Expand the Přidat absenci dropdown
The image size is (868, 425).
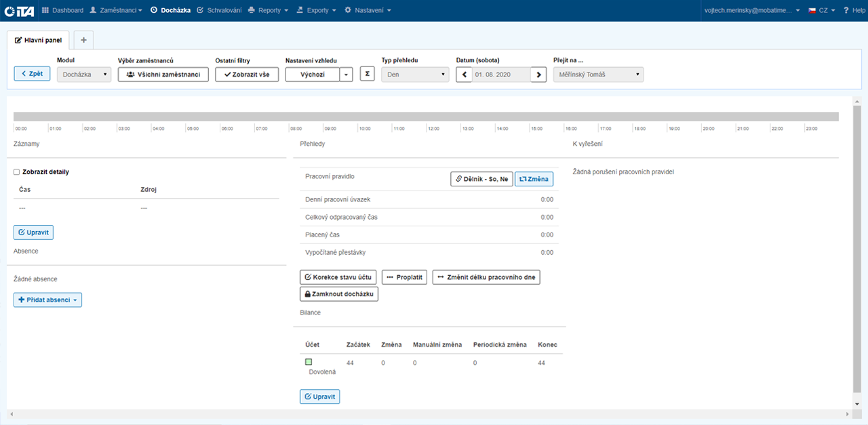tap(47, 300)
